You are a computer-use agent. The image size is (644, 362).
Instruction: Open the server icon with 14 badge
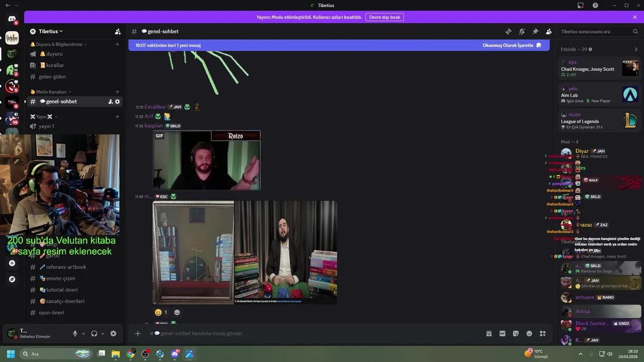point(12,119)
